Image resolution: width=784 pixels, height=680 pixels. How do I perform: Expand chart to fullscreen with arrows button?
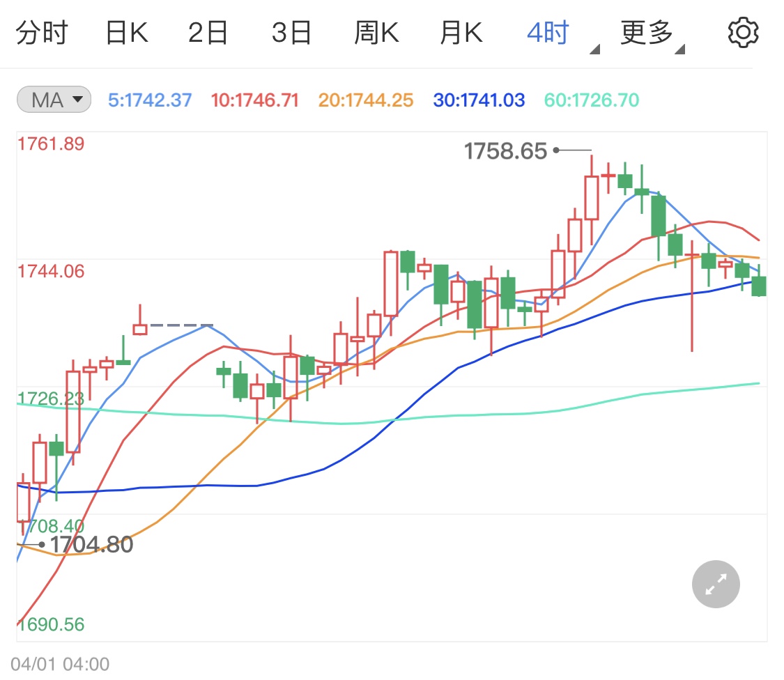[x=716, y=584]
